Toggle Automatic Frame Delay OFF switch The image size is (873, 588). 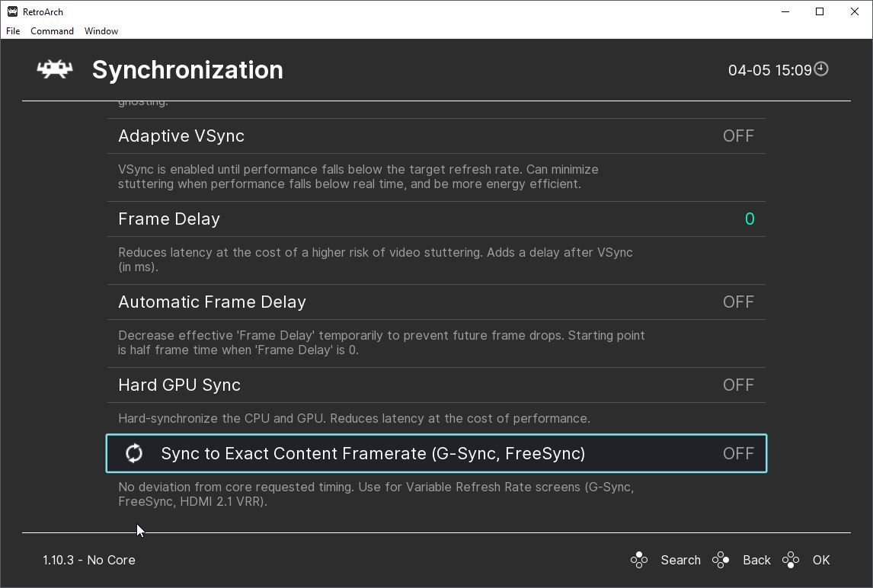tap(737, 302)
